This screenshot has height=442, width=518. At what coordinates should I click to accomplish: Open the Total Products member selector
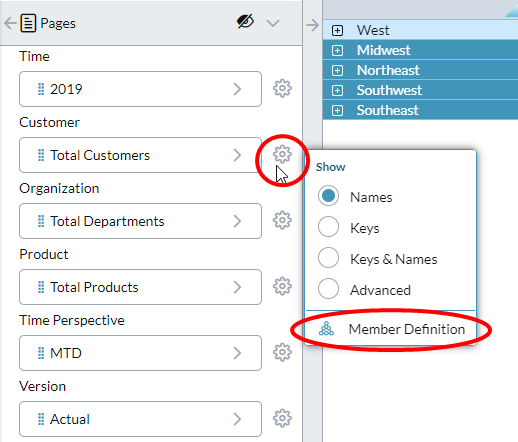point(140,287)
